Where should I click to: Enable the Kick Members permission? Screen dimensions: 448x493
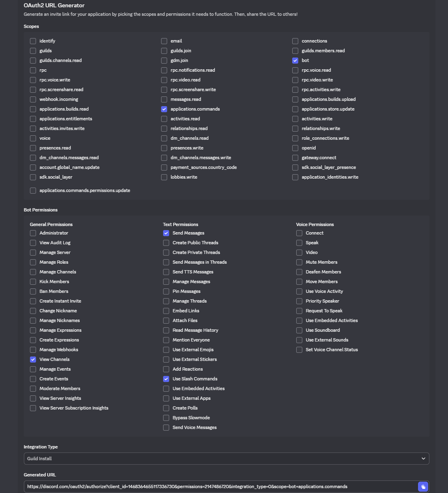coord(33,282)
